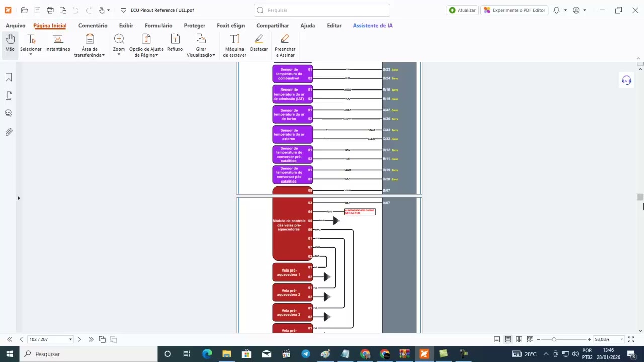
Task: Enter full screen reading mode
Action: point(631,340)
